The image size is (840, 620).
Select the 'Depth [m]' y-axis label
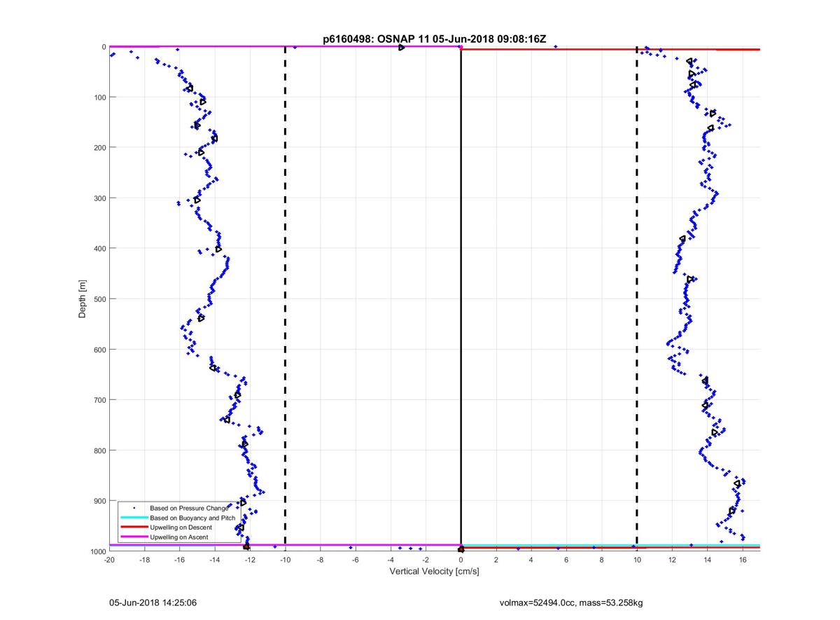tap(83, 299)
